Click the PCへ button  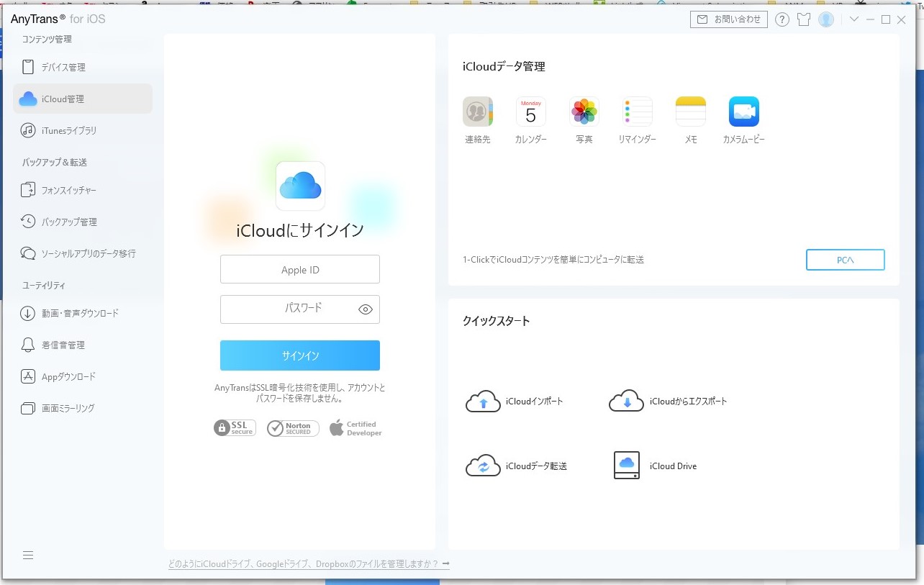[x=846, y=260]
